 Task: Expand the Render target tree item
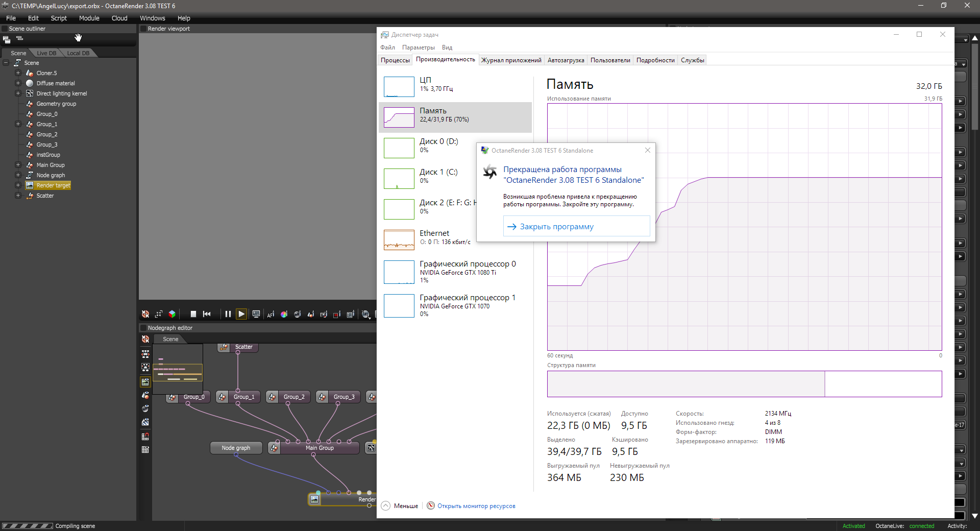(18, 185)
